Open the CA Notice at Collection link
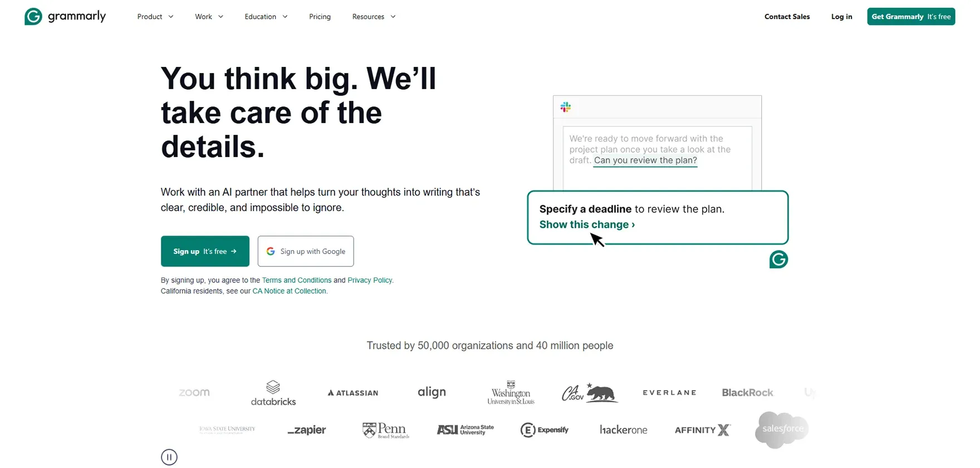The height and width of the screenshot is (468, 980). pyautogui.click(x=290, y=291)
